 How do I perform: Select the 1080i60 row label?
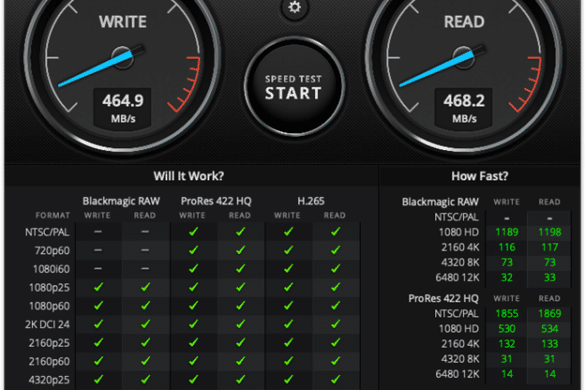pyautogui.click(x=51, y=269)
